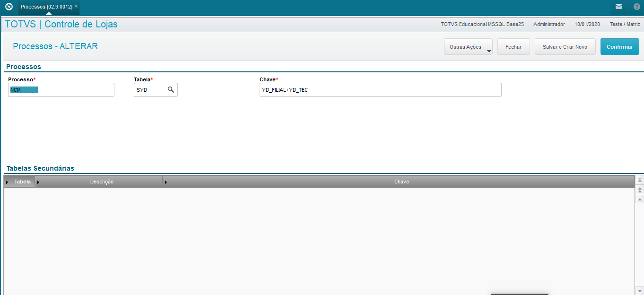Click the Teste / Matriz branch label
This screenshot has width=644, height=295.
point(625,24)
